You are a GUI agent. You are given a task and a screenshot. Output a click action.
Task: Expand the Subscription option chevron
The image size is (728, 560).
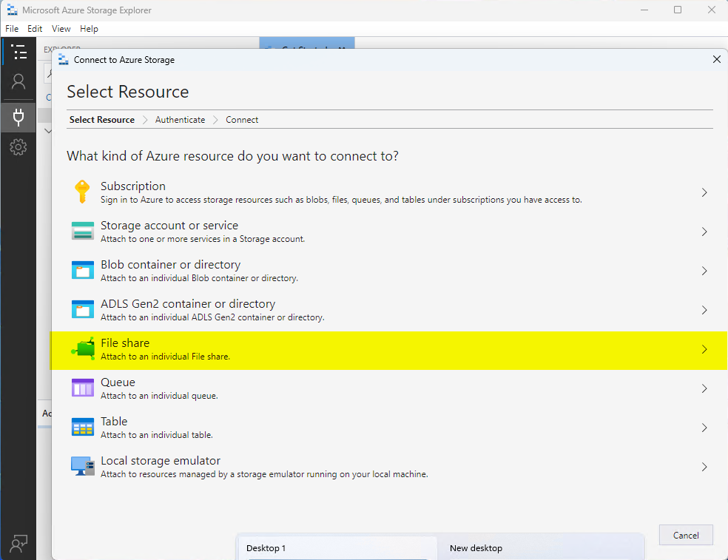(704, 192)
